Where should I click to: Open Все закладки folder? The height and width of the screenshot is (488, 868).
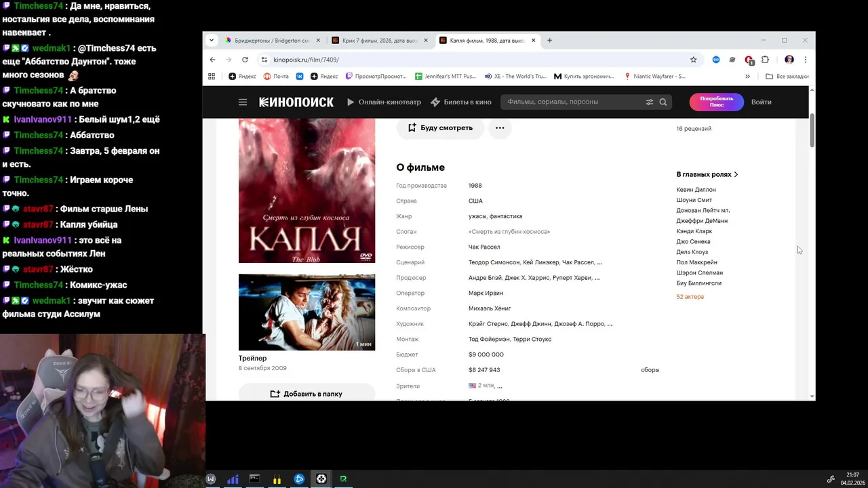[787, 77]
